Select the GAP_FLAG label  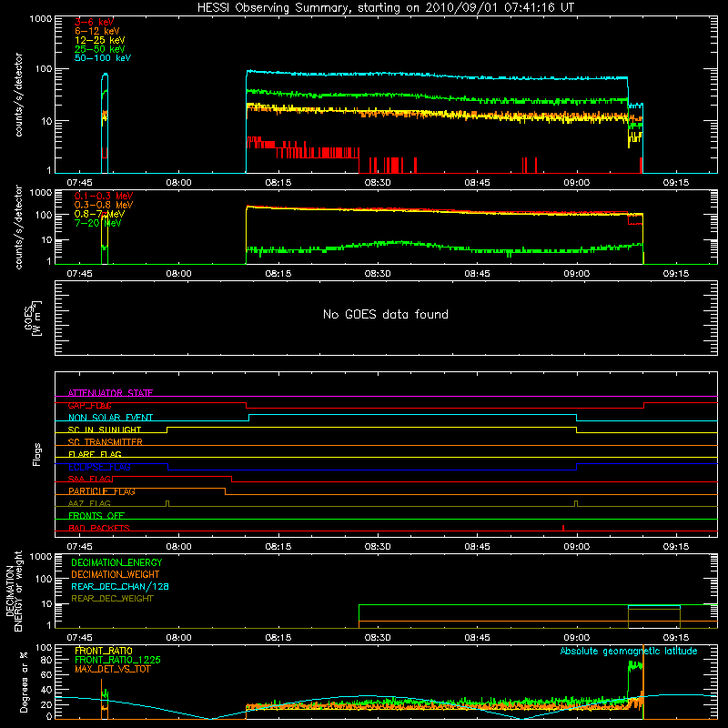pyautogui.click(x=89, y=405)
